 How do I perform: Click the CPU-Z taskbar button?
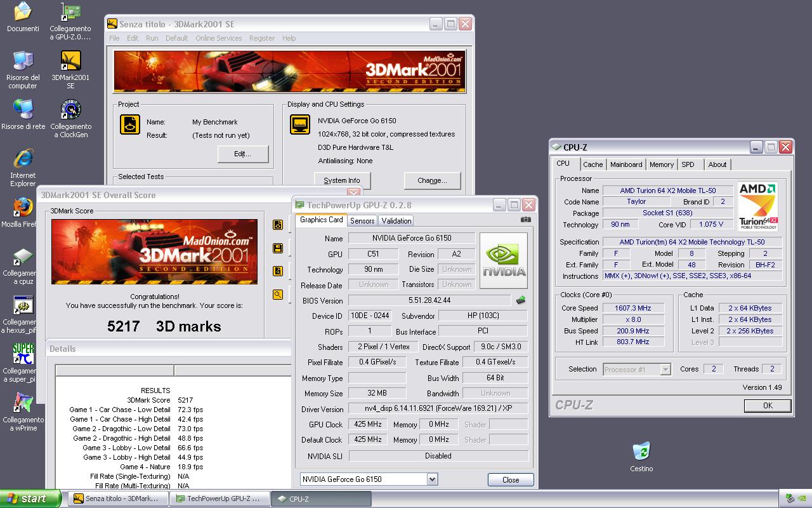coord(321,498)
